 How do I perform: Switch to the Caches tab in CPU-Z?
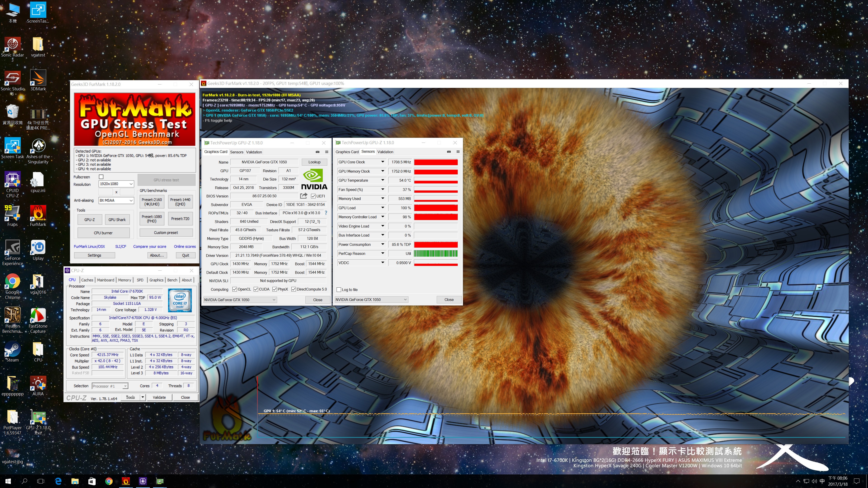[x=87, y=280]
